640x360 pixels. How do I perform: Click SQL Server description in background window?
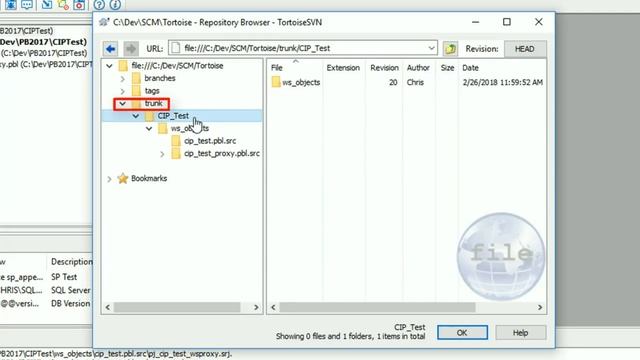click(x=71, y=290)
